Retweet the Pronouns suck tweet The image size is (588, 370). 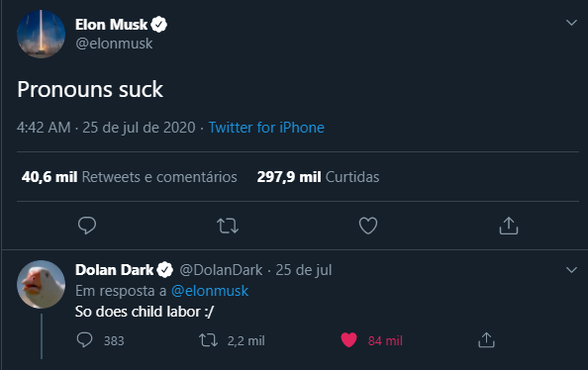click(x=228, y=226)
